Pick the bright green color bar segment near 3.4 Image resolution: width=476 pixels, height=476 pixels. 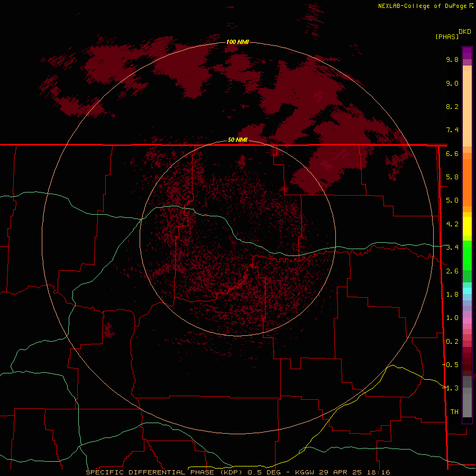click(467, 255)
